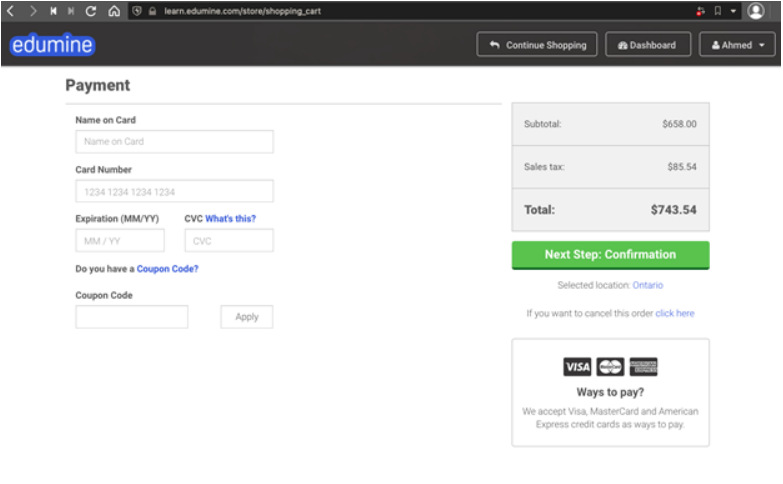This screenshot has width=783, height=484.
Task: Click the rewind navigation icon in browser
Action: coord(53,11)
